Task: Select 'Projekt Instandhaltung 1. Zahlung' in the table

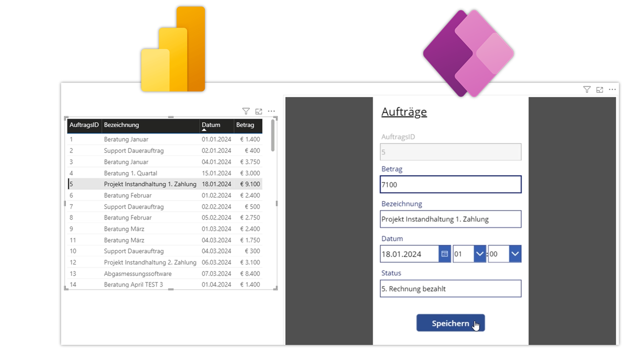Action: pyautogui.click(x=150, y=184)
